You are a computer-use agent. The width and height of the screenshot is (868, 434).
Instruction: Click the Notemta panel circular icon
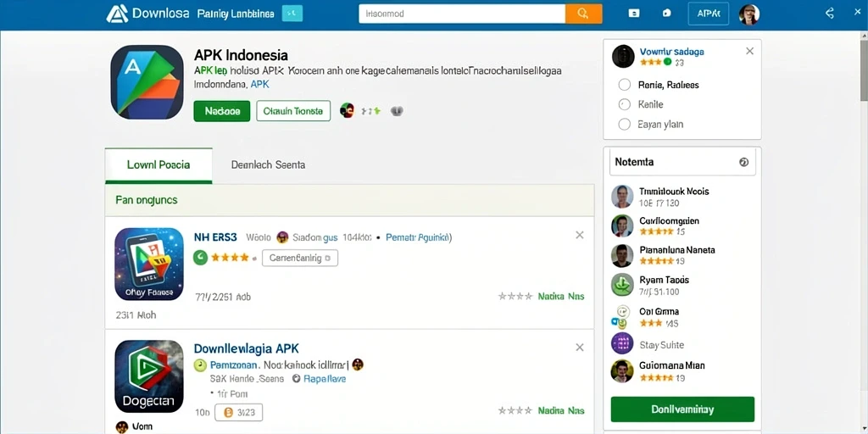tap(743, 162)
